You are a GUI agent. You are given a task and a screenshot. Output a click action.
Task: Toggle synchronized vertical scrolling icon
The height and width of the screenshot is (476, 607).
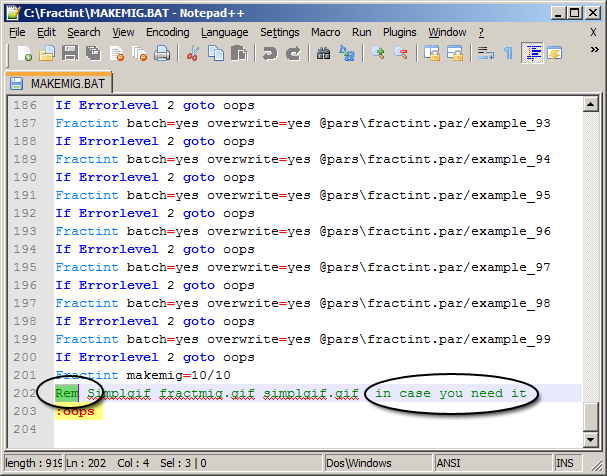432,53
